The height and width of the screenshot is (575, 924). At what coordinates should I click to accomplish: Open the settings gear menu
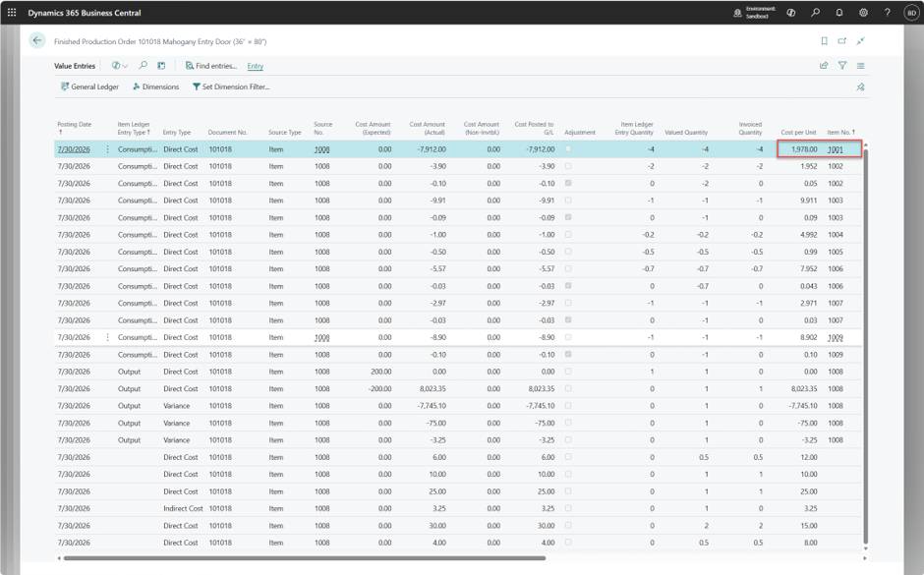point(863,13)
